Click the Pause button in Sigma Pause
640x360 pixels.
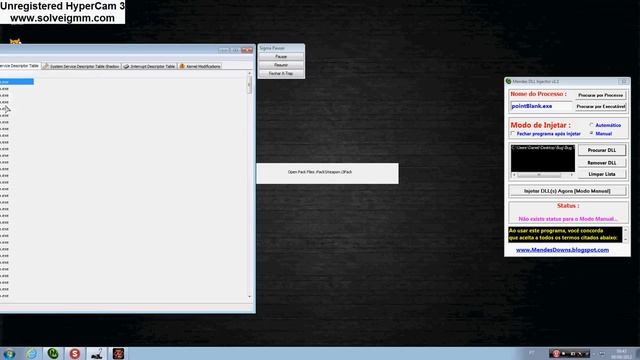click(281, 56)
